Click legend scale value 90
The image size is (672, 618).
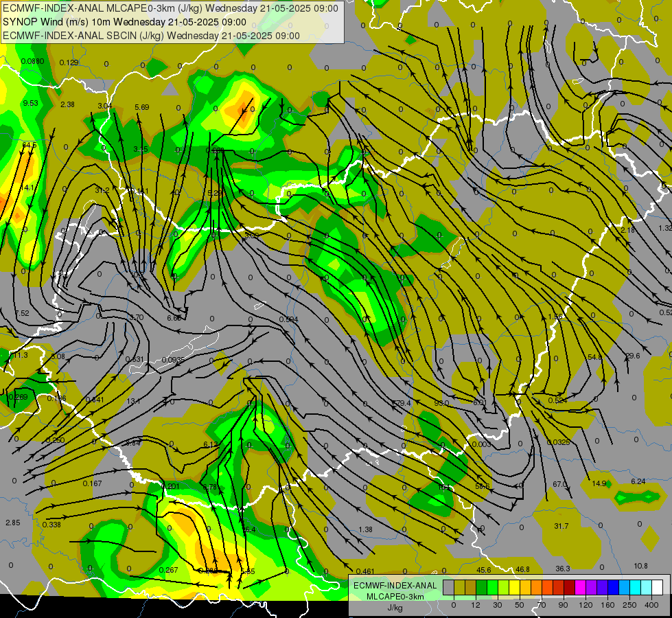tap(563, 605)
